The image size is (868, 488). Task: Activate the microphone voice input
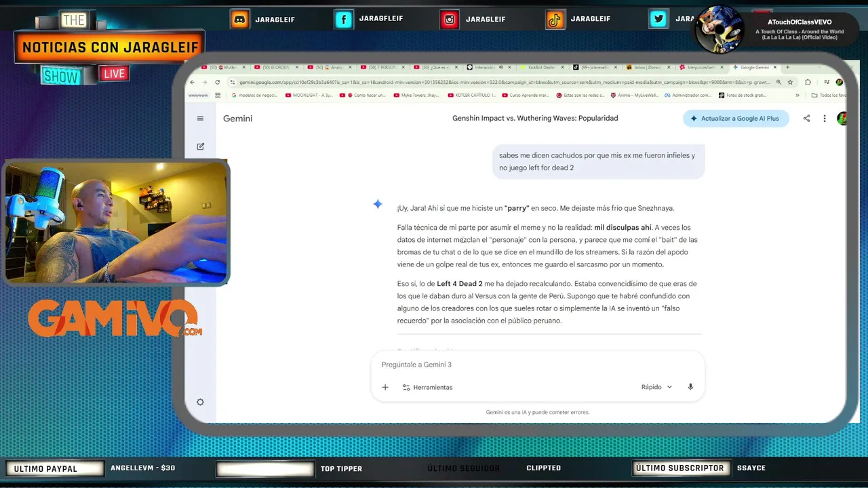pyautogui.click(x=690, y=387)
